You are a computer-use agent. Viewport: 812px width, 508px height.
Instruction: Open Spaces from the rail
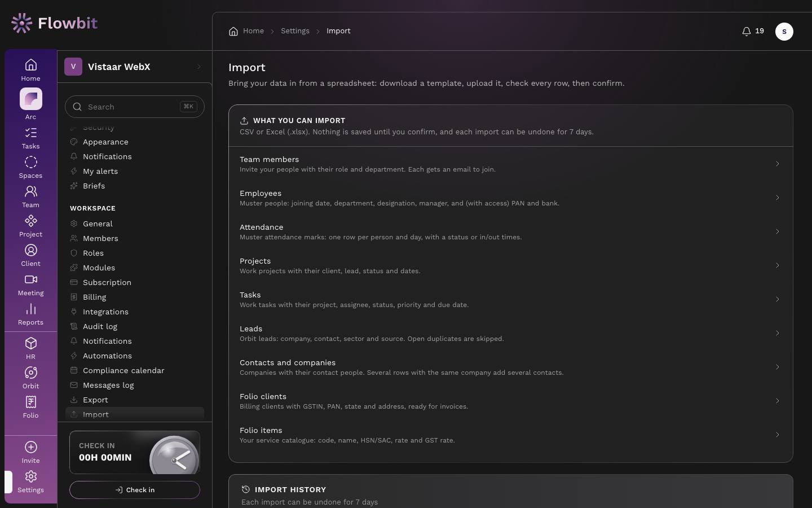30,168
